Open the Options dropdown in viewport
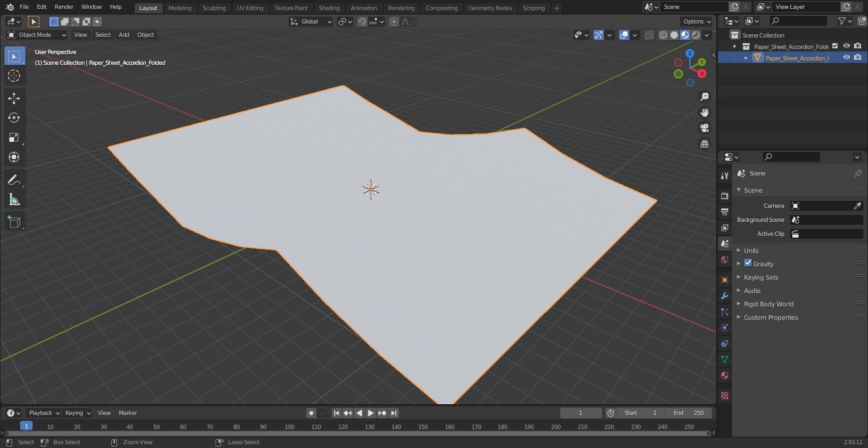The height and width of the screenshot is (448, 868). (x=697, y=22)
